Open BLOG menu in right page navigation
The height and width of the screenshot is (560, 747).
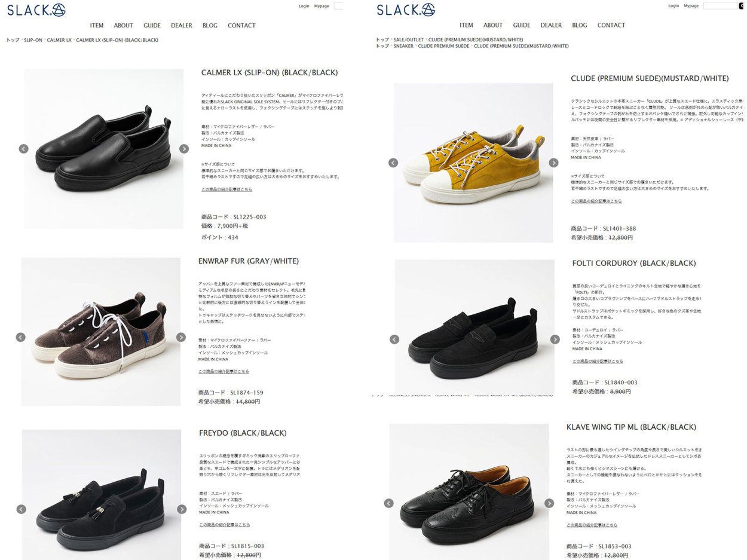pyautogui.click(x=580, y=25)
